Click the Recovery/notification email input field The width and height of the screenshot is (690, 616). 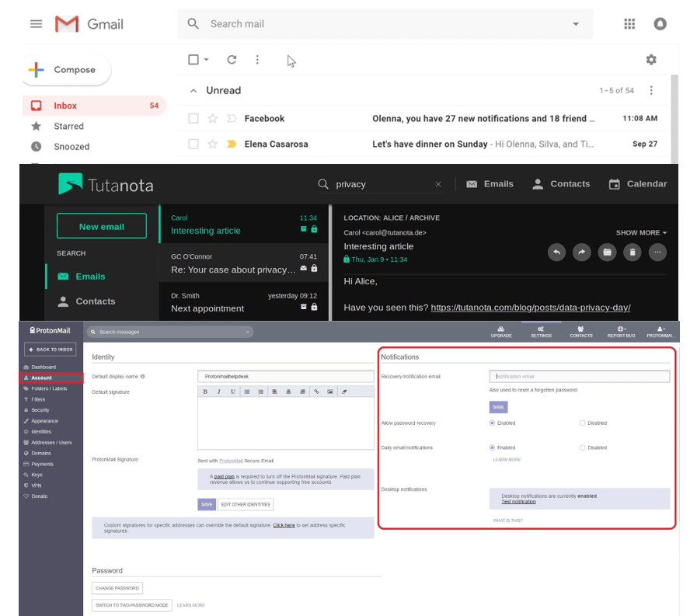tap(579, 376)
